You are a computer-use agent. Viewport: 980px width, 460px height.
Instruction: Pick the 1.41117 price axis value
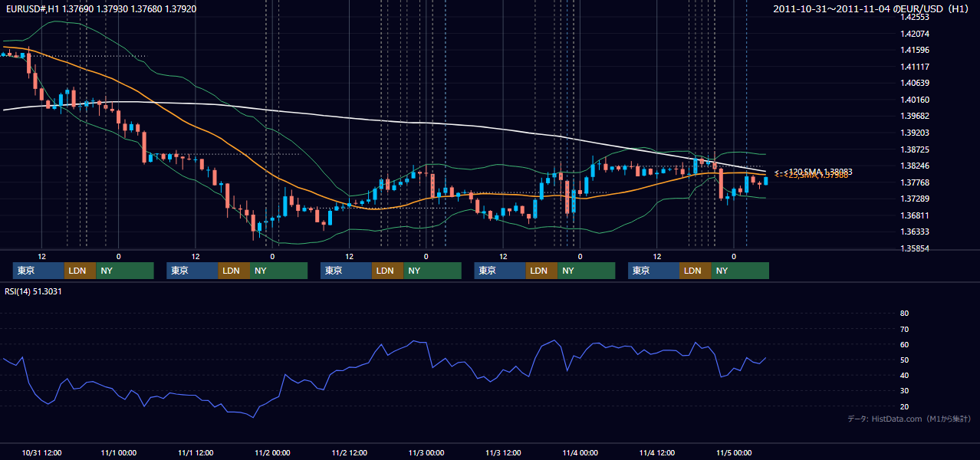coord(915,67)
